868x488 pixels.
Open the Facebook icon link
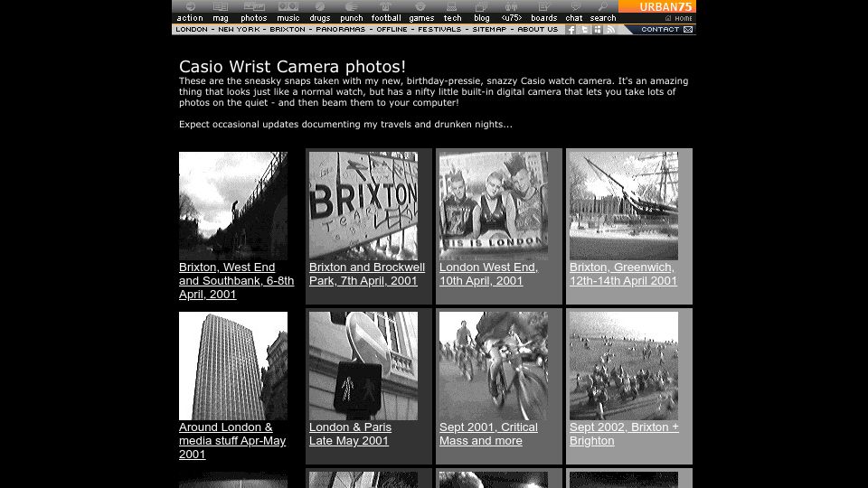coord(571,30)
